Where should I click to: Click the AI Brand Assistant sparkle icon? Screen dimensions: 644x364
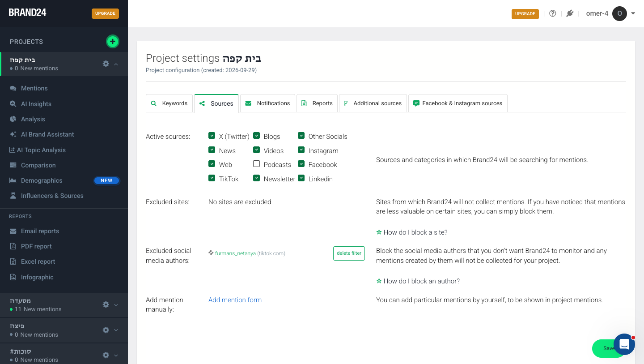pos(13,134)
